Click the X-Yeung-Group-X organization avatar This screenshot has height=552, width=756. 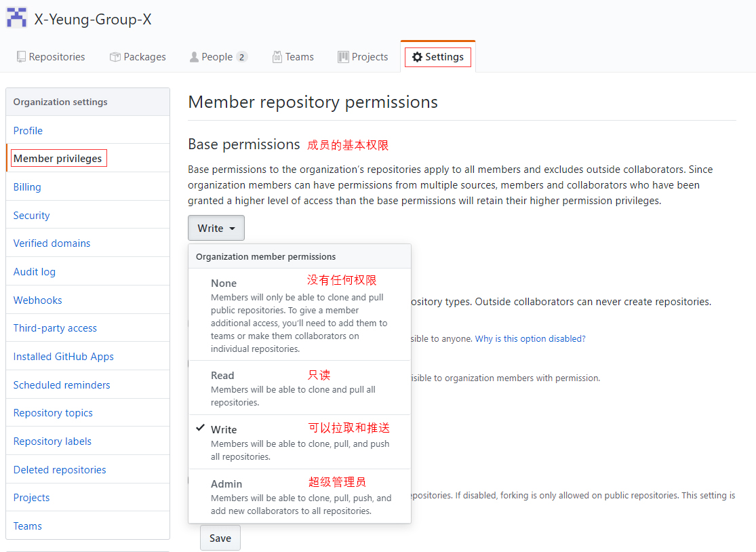click(x=16, y=18)
